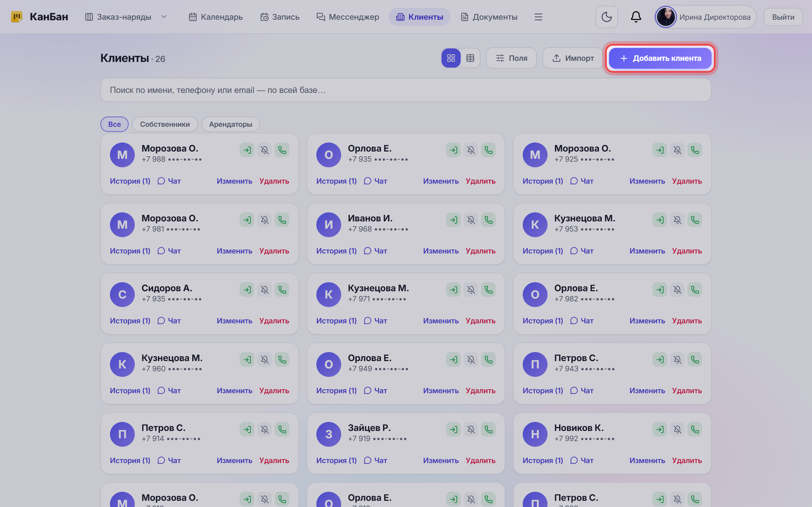
Task: Call Иванов И. via phone icon
Action: 488,220
